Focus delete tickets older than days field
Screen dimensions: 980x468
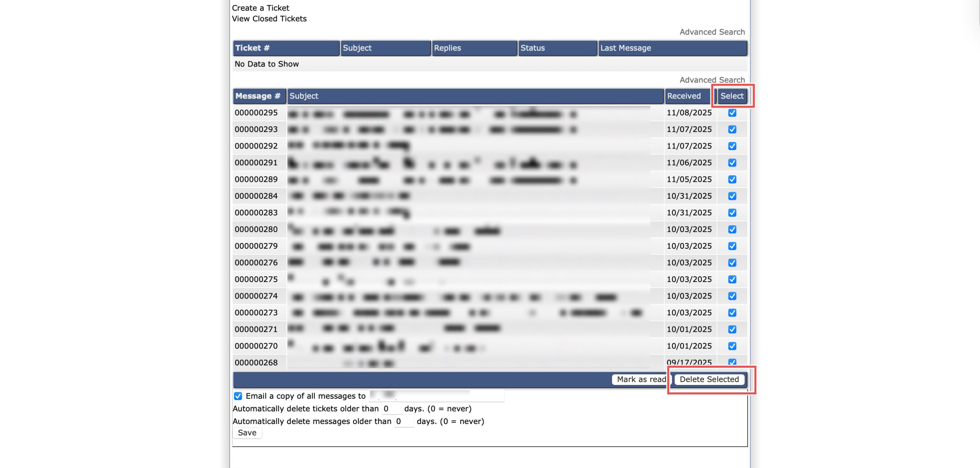(x=391, y=409)
